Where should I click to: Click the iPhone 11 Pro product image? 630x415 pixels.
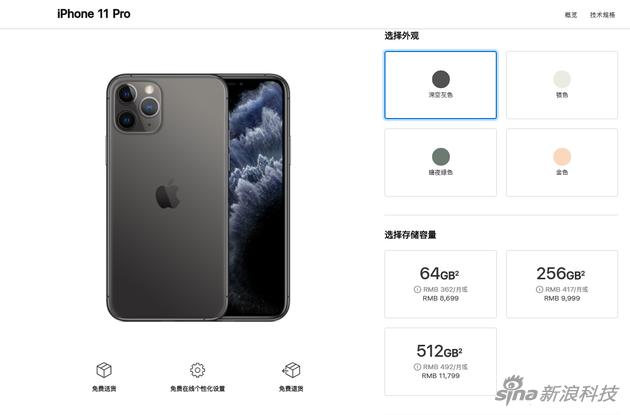click(198, 197)
